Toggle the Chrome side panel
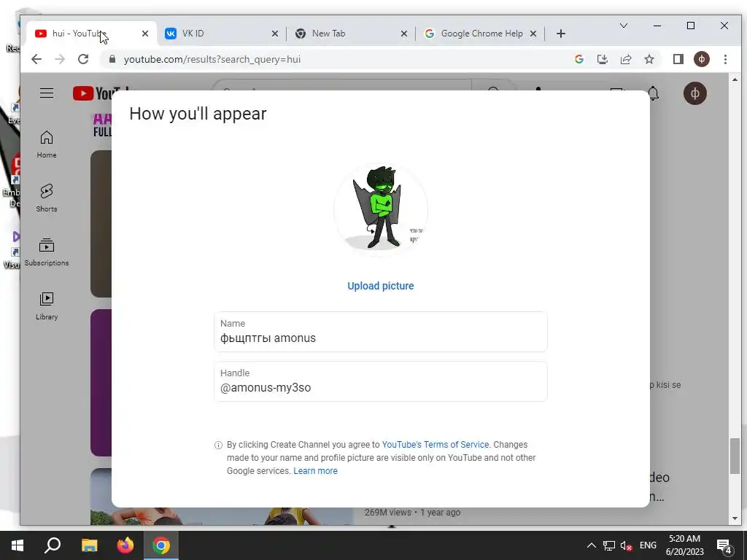This screenshot has width=747, height=560. pos(678,59)
